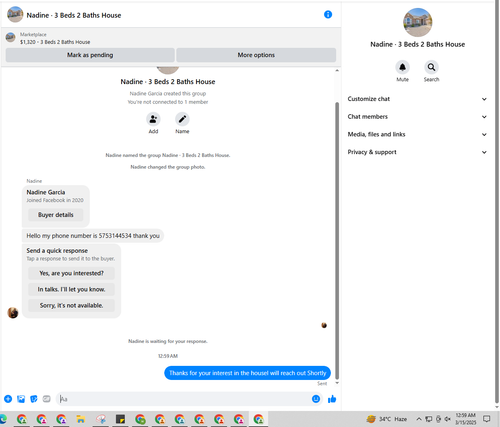
Task: Expand Media, files and links section
Action: point(417,134)
